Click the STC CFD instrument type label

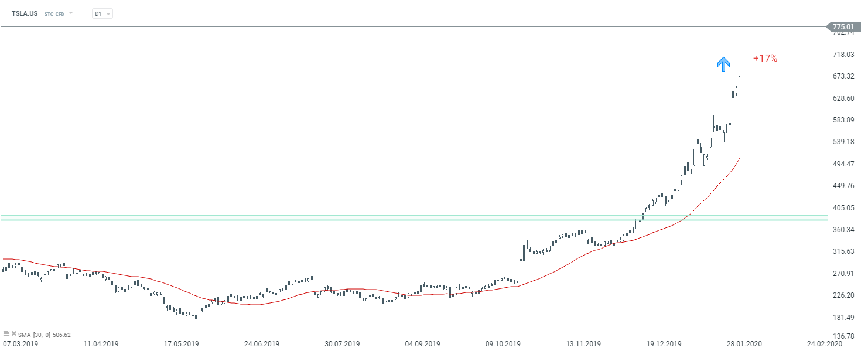54,13
